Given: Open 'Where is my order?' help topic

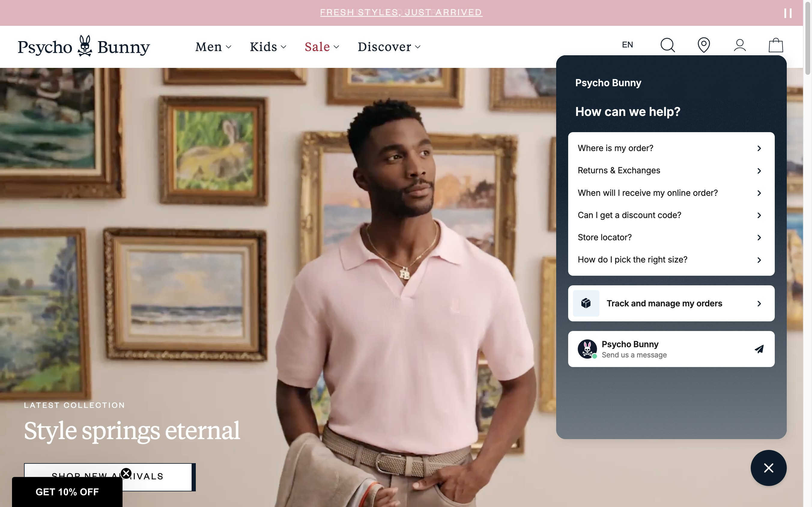Looking at the screenshot, I should point(671,148).
